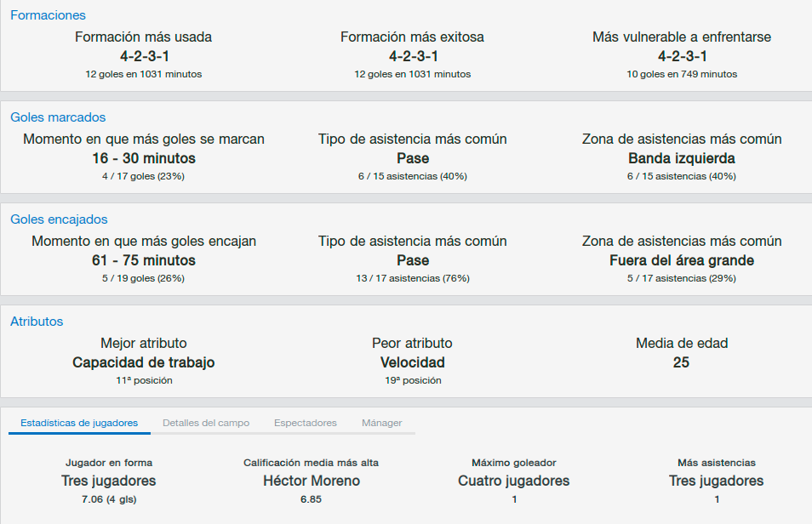Open the Estadísticas de jugadores tab

[x=79, y=423]
